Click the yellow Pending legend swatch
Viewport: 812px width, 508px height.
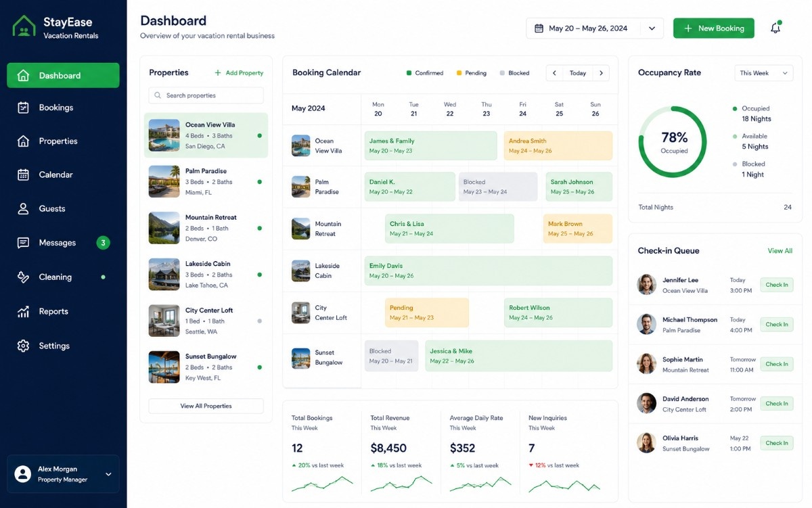click(x=459, y=73)
